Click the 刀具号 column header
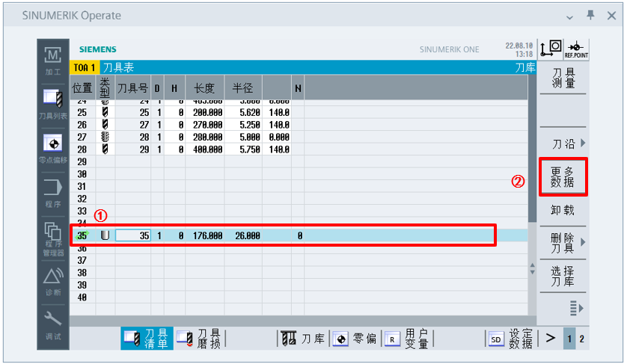Image resolution: width=627 pixels, height=364 pixels. coord(132,87)
